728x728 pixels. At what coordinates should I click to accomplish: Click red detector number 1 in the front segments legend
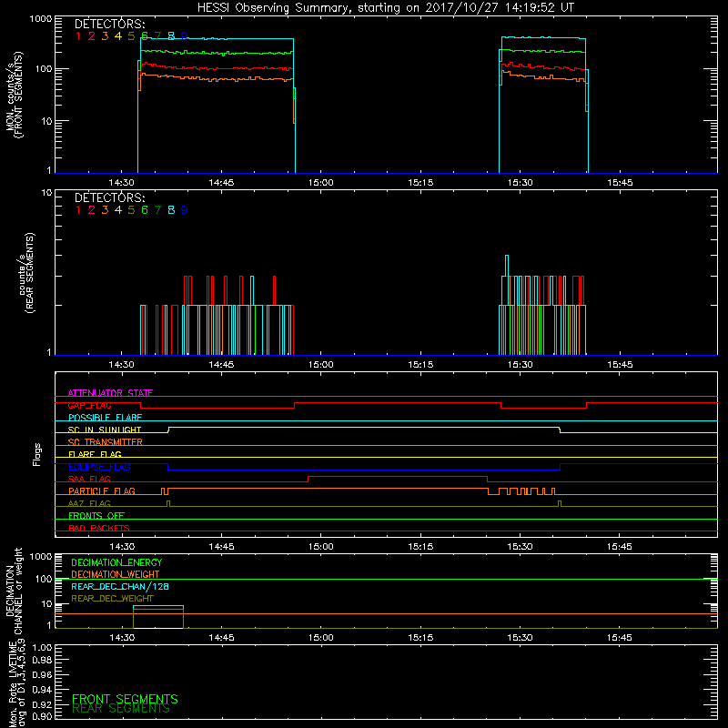78,35
